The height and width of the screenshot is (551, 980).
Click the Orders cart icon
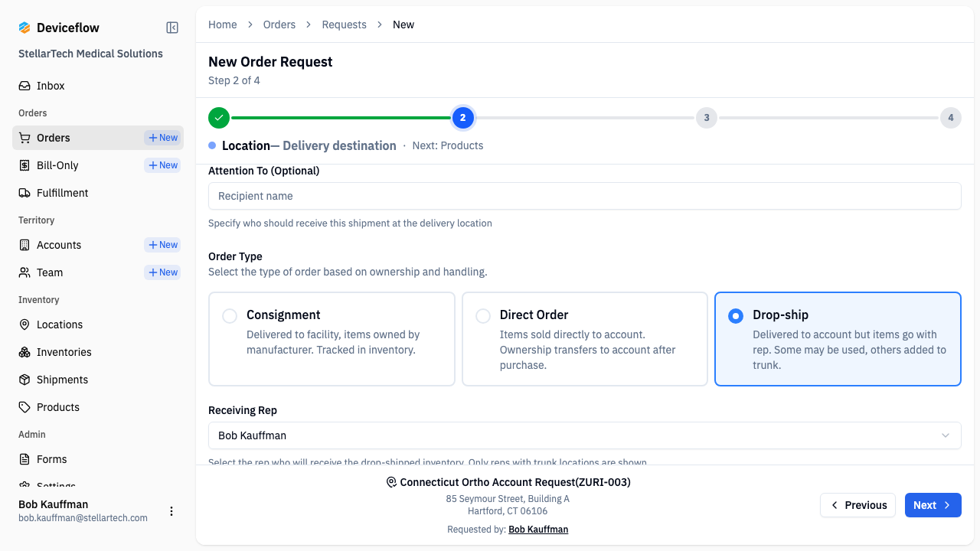(24, 138)
